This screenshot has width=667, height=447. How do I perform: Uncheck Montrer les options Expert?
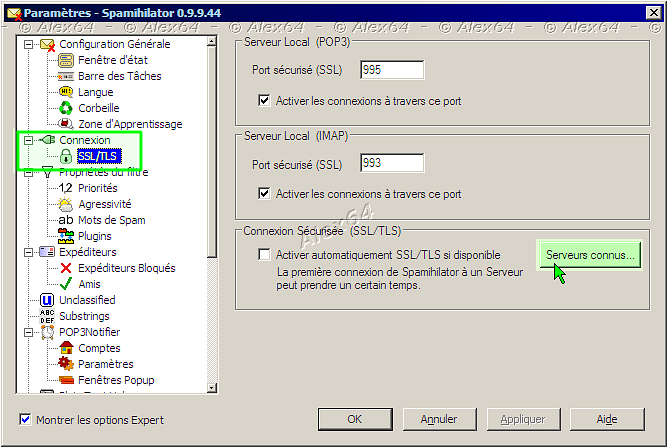pos(25,419)
